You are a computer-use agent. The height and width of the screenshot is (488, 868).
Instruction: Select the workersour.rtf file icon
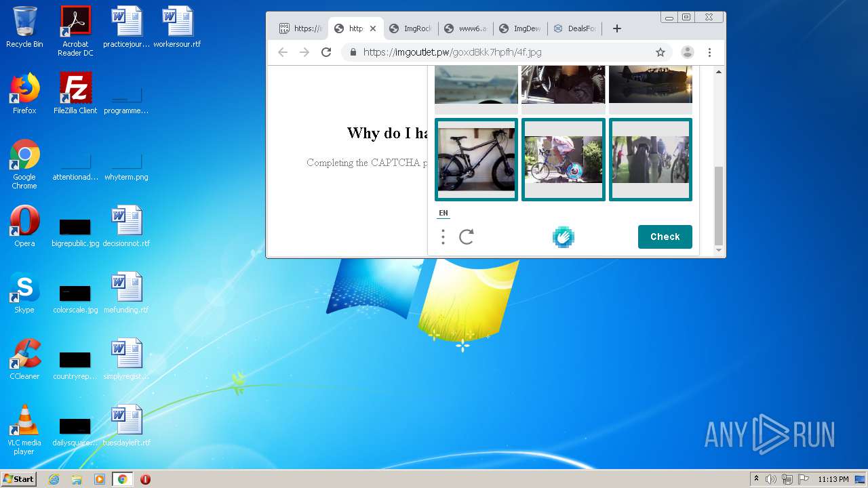pyautogui.click(x=177, y=27)
